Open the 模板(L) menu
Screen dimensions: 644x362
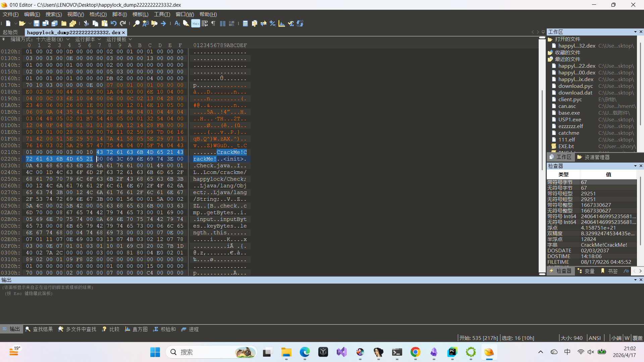pyautogui.click(x=140, y=14)
